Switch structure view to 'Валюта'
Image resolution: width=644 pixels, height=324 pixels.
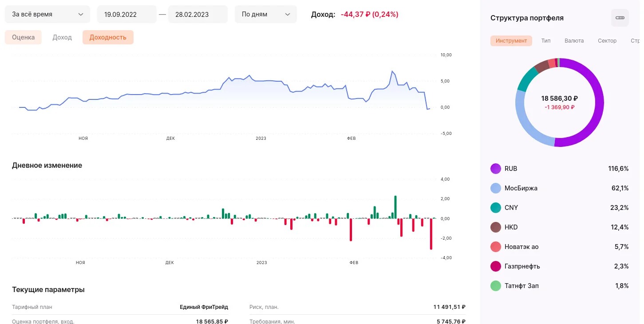coord(574,41)
